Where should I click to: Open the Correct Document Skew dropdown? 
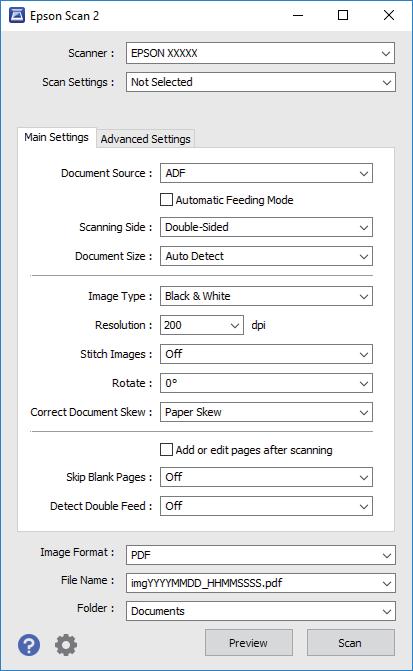266,413
